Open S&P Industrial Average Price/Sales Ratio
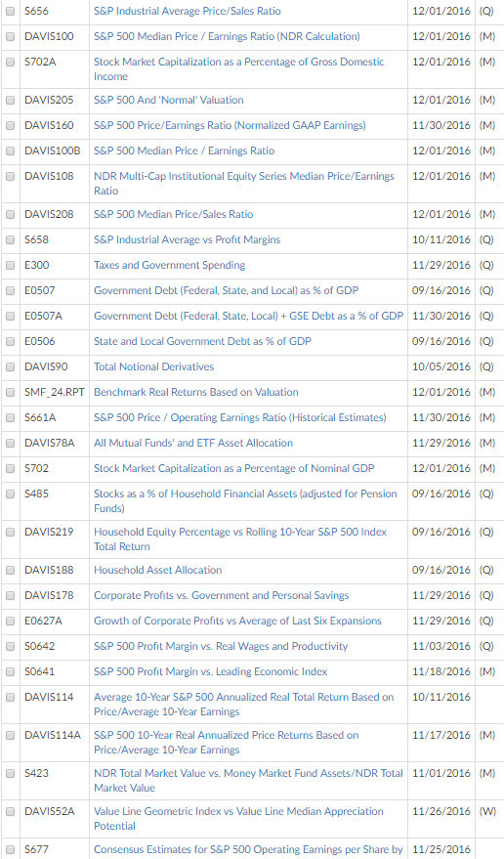The width and height of the screenshot is (504, 859). 187,11
